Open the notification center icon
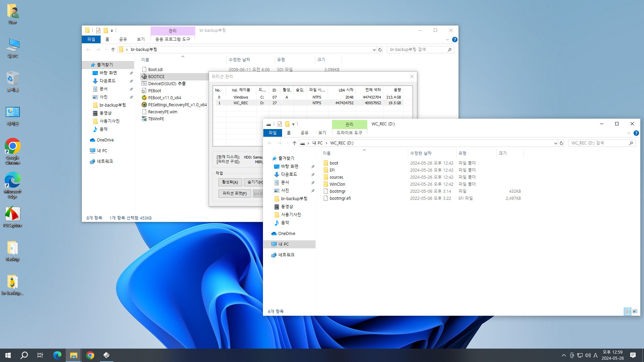The height and width of the screenshot is (362, 644). tap(633, 355)
